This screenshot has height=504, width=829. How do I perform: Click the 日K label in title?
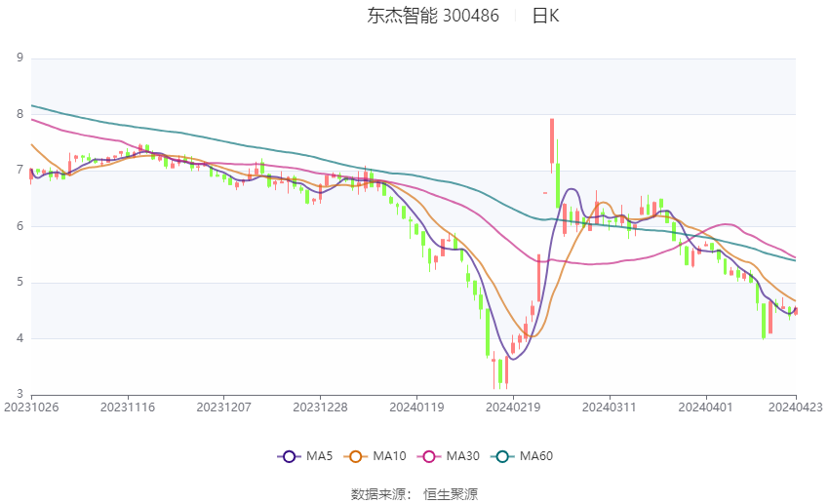[545, 16]
